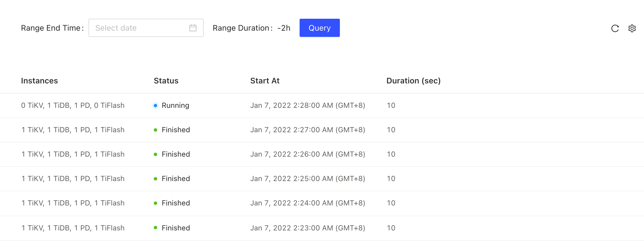Image resolution: width=644 pixels, height=248 pixels.
Task: Open the Range Duration -2h selector
Action: (284, 28)
